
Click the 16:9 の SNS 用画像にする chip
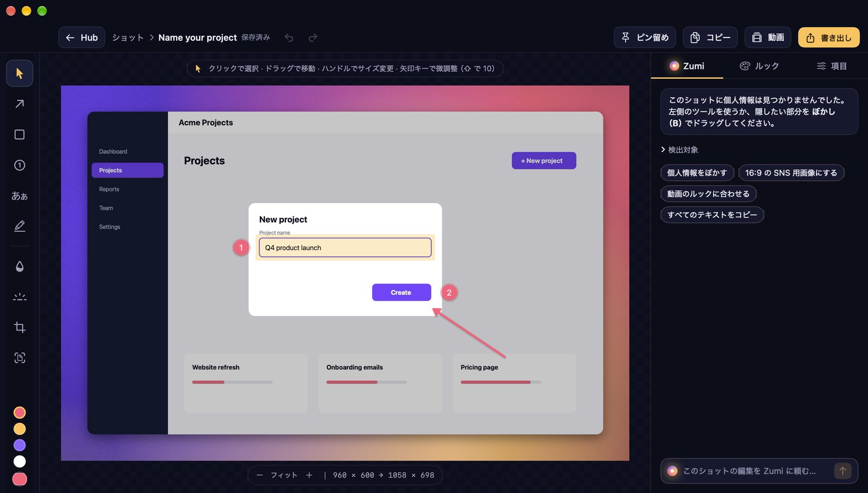point(791,173)
